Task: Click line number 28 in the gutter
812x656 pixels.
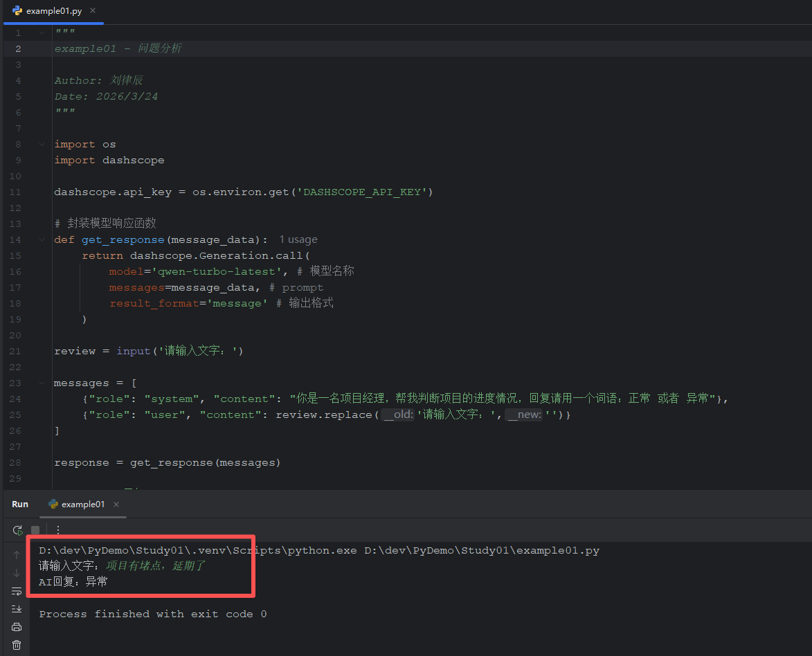Action: [15, 462]
